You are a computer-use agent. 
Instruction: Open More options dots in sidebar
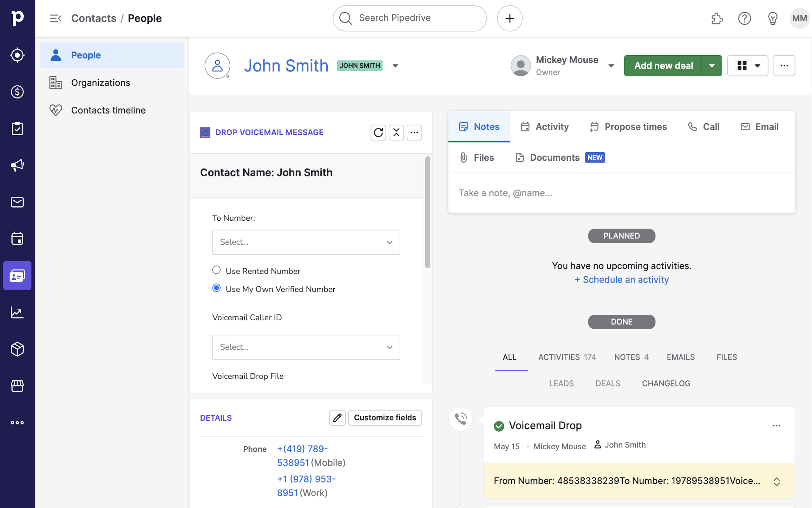17,423
